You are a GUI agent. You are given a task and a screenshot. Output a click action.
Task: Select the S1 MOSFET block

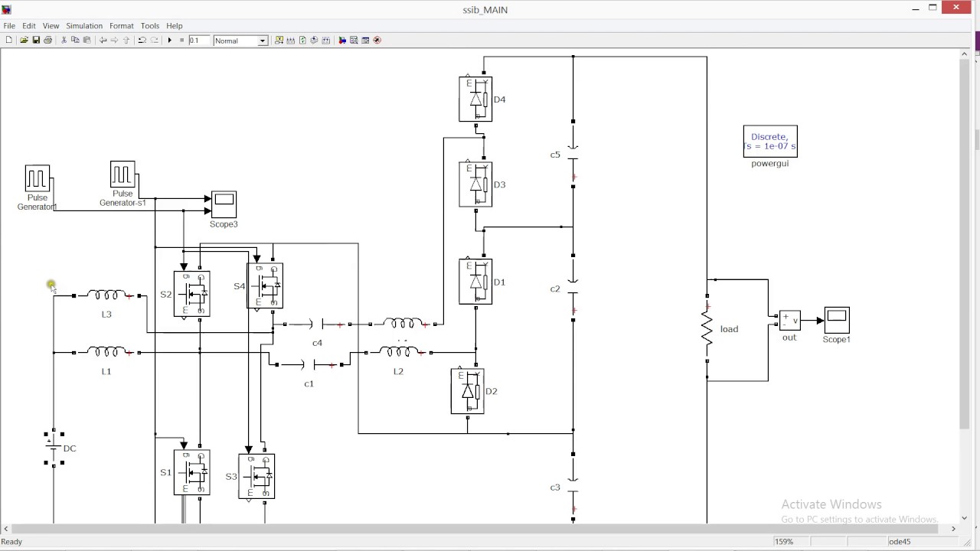tap(192, 473)
